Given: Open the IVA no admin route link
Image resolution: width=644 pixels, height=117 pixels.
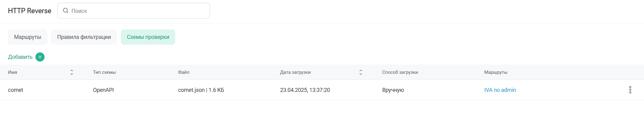Looking at the screenshot, I should pyautogui.click(x=500, y=90).
